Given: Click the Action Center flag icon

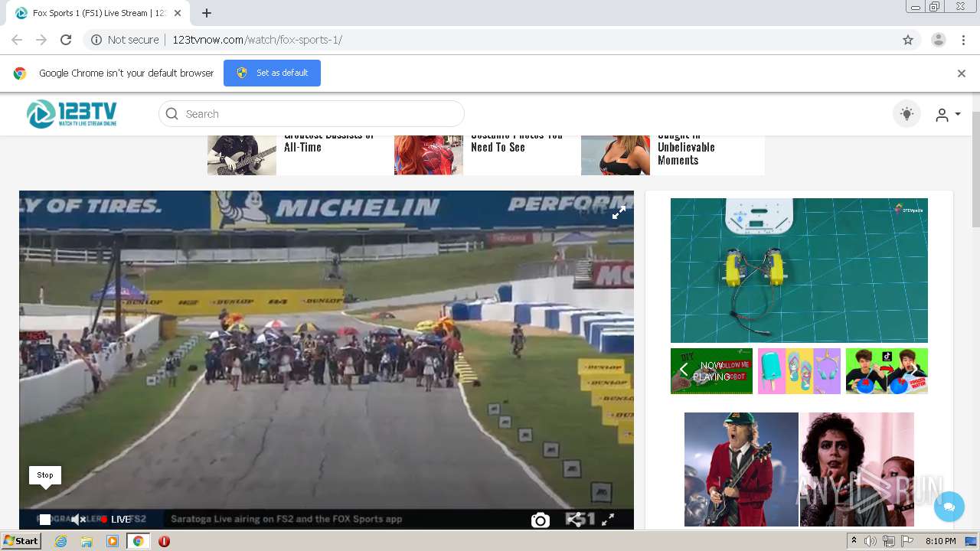Looking at the screenshot, I should [907, 541].
